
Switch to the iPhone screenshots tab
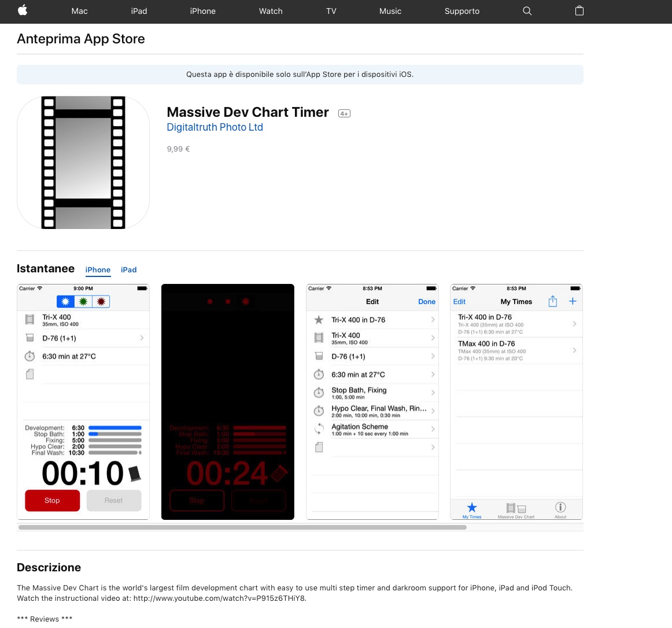coord(98,269)
